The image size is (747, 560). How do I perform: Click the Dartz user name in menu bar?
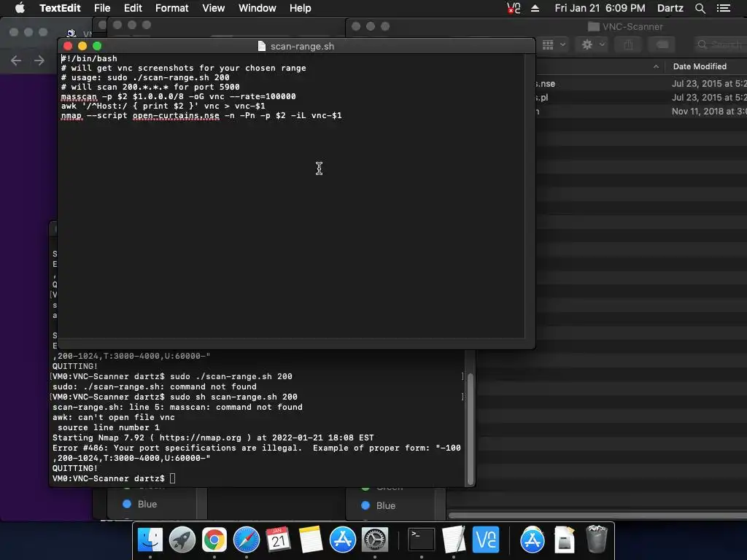point(670,8)
